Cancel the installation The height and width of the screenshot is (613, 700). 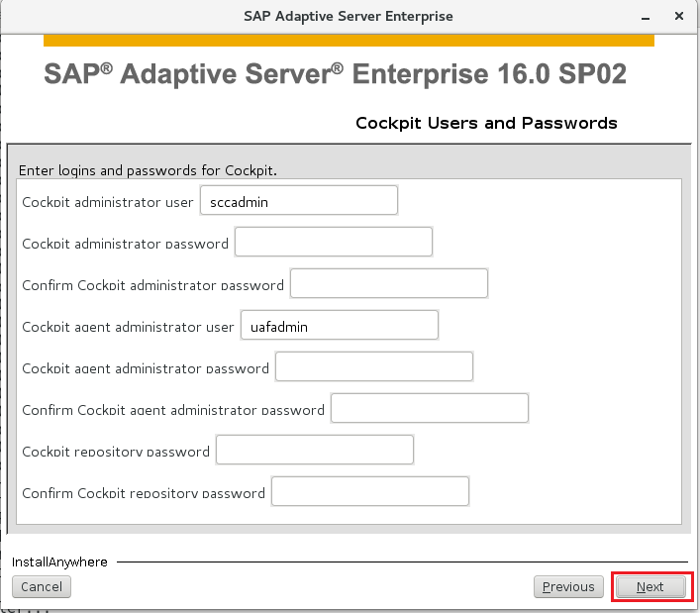click(x=42, y=586)
